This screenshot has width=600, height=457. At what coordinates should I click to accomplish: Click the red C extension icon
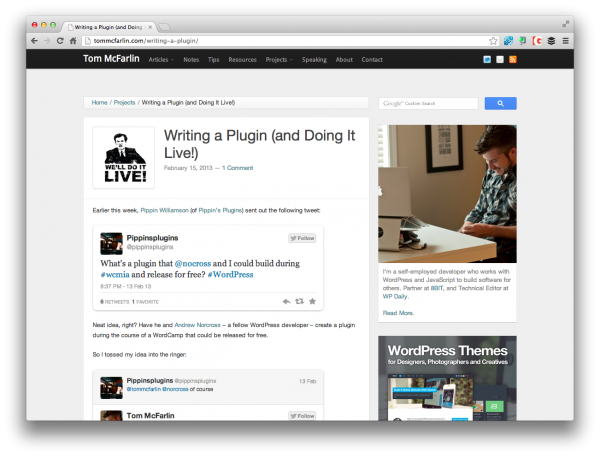(537, 41)
